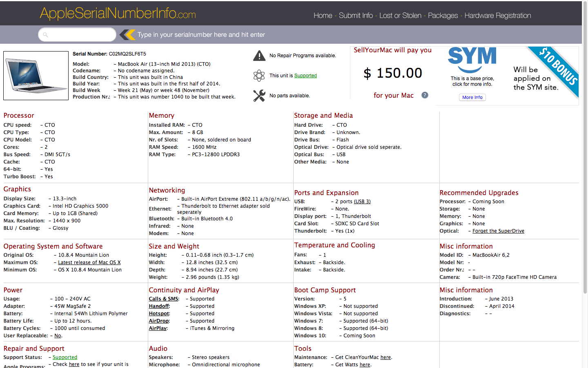Open the Submit Info menu item
Viewport: 588px width, 368px height.
(x=356, y=16)
